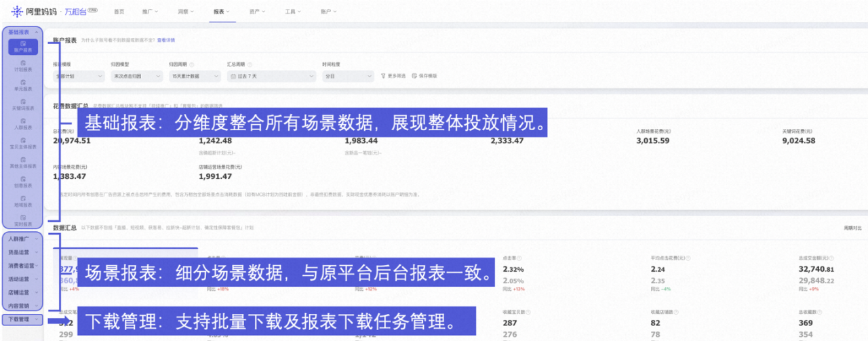868x341 pixels.
Task: Open the 工具 top navigation menu
Action: [293, 12]
